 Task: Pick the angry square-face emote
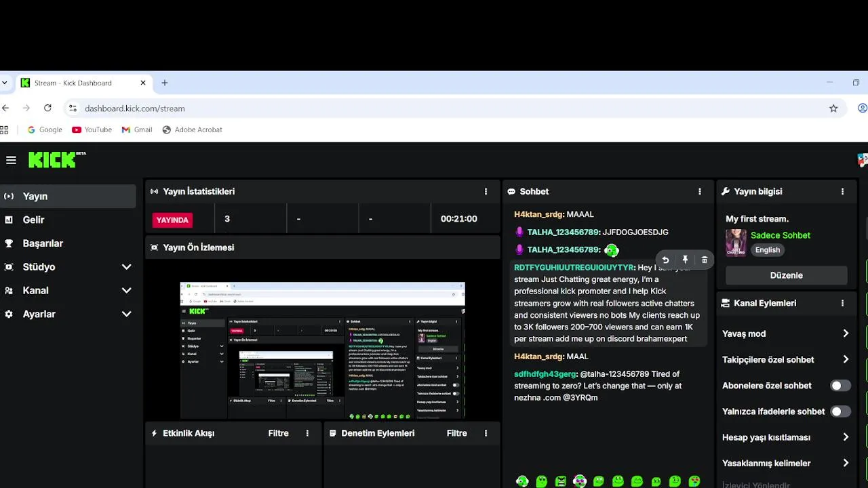click(560, 481)
